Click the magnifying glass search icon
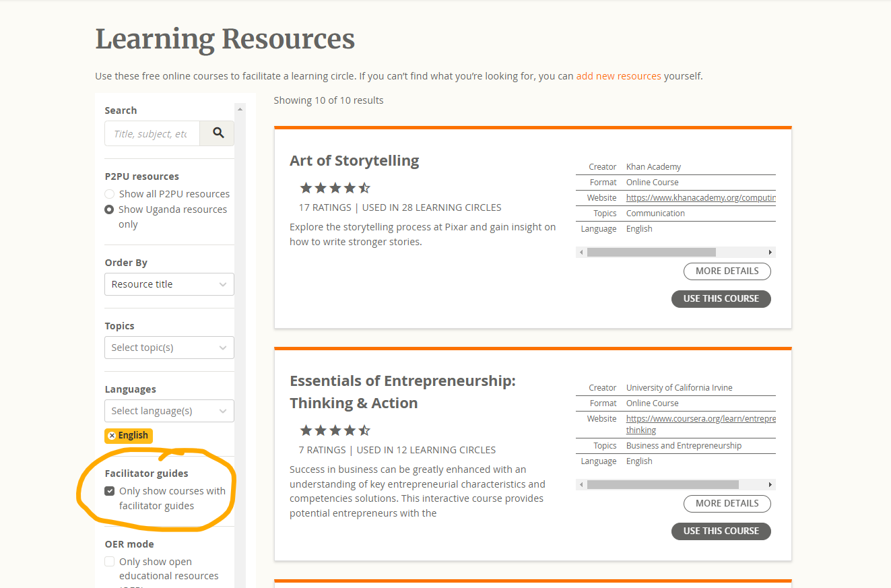Image resolution: width=891 pixels, height=588 pixels. coord(218,133)
